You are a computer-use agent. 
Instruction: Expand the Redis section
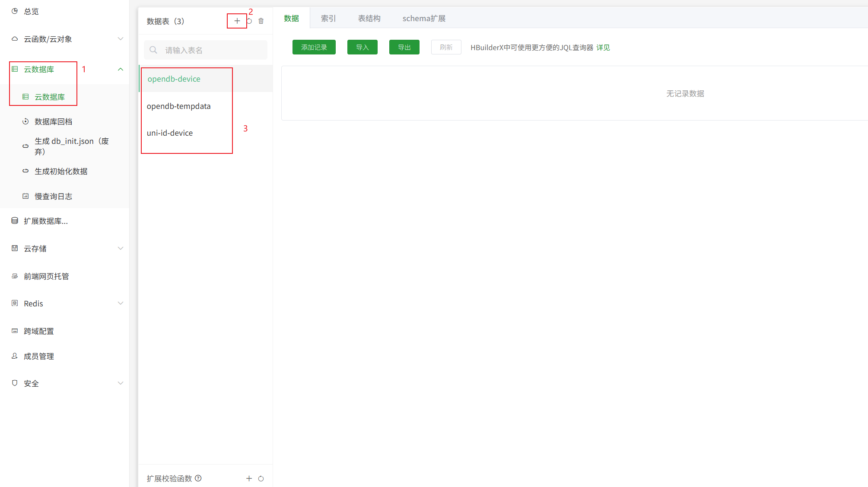click(x=121, y=303)
